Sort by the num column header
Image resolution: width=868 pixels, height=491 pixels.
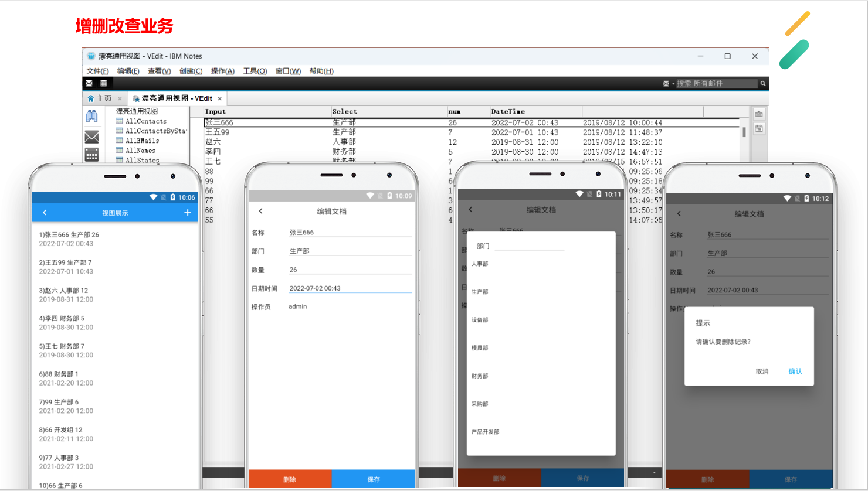coord(469,111)
